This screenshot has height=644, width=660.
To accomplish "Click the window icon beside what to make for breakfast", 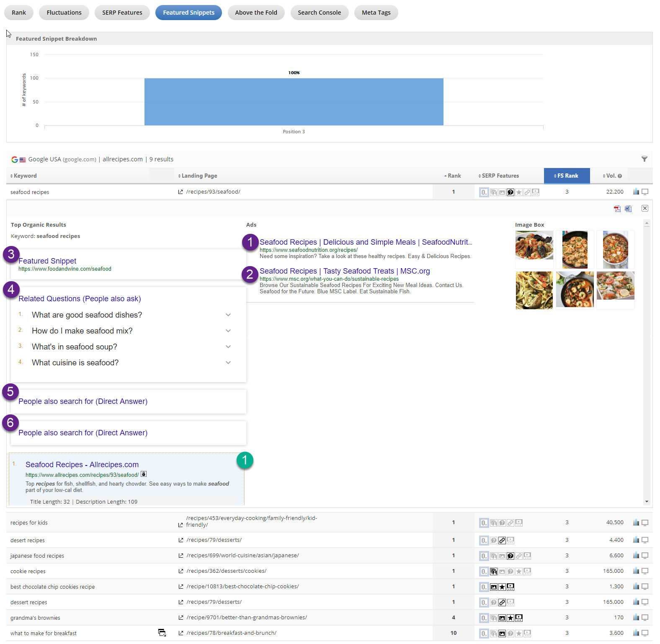I will tap(162, 633).
